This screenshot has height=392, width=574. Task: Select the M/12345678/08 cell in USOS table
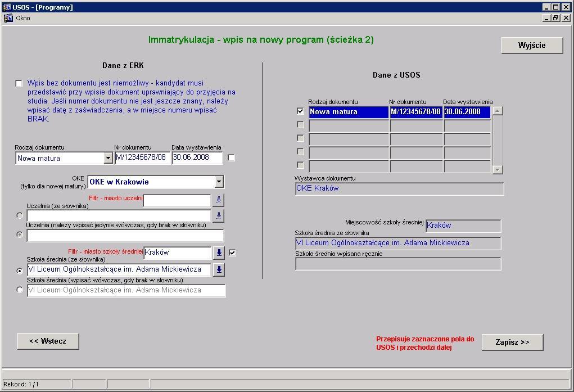tap(416, 112)
